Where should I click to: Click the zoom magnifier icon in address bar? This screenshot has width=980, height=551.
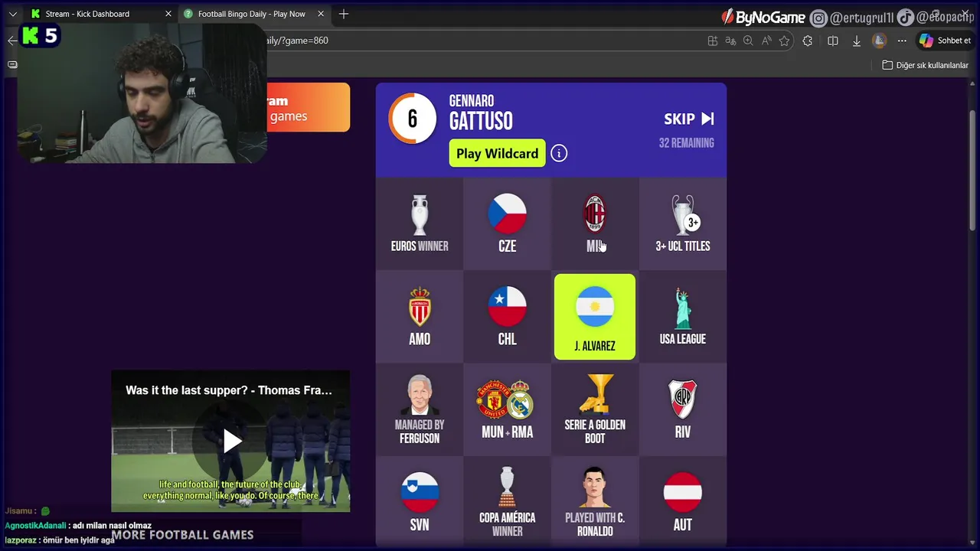pos(748,41)
